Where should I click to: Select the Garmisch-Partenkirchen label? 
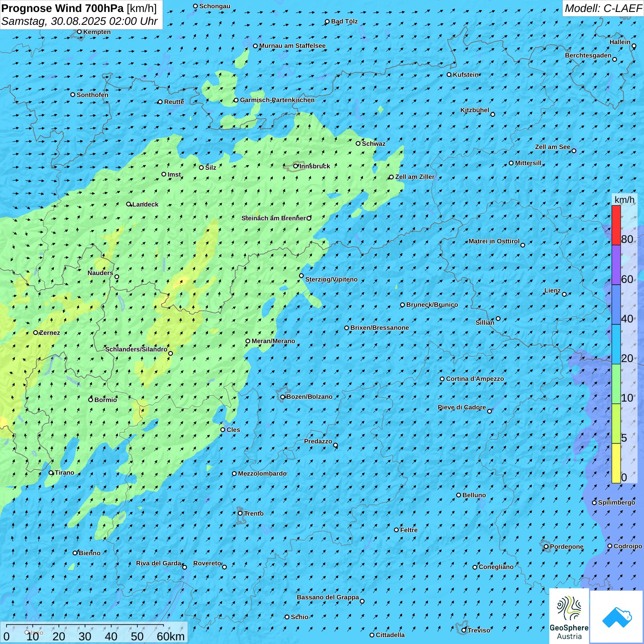(x=277, y=100)
